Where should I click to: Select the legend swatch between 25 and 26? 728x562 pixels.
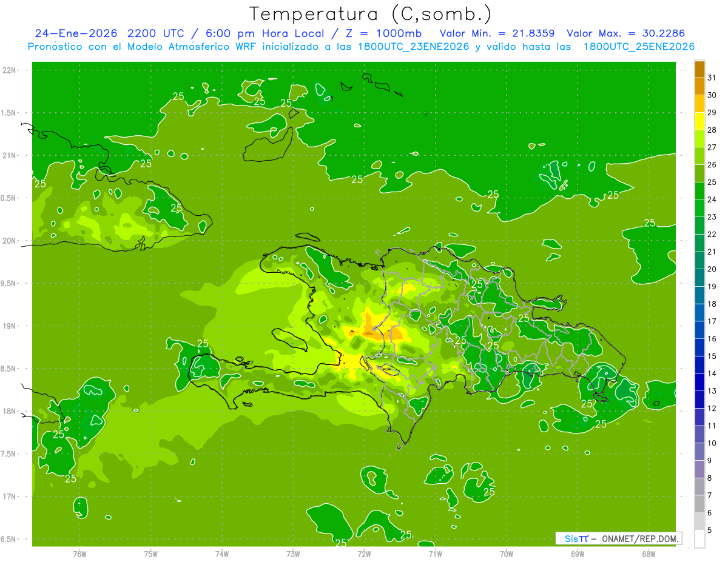pos(699,173)
